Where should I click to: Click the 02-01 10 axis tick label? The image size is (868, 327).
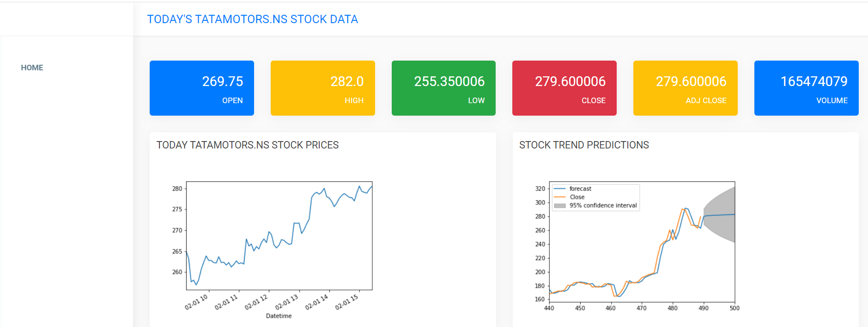tap(196, 302)
